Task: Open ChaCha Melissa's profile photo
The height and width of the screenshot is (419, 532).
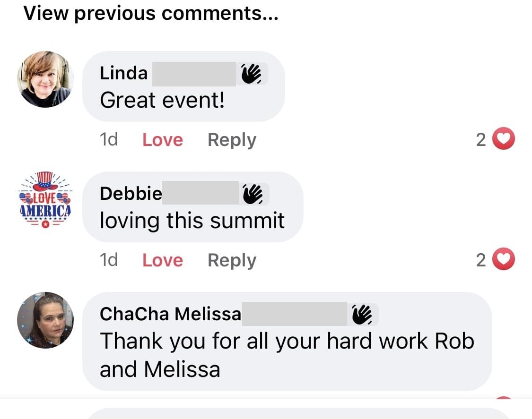Action: coord(45,320)
